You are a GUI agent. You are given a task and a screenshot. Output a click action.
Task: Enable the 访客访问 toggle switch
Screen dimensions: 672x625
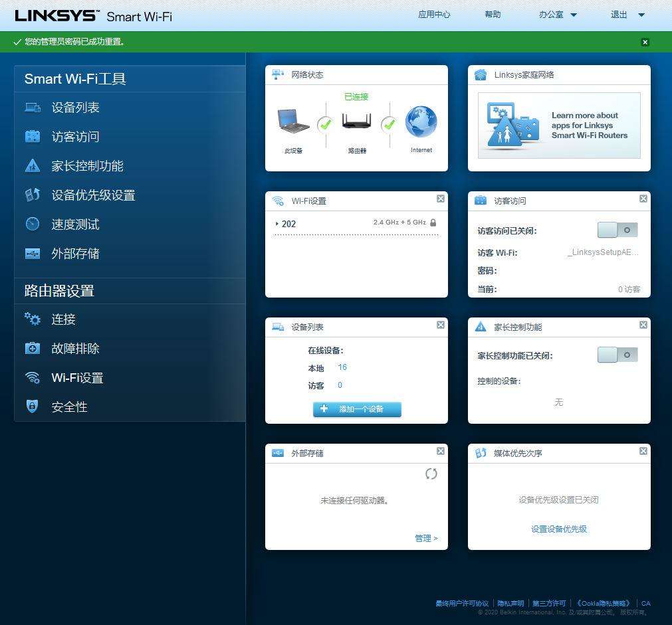coord(617,229)
